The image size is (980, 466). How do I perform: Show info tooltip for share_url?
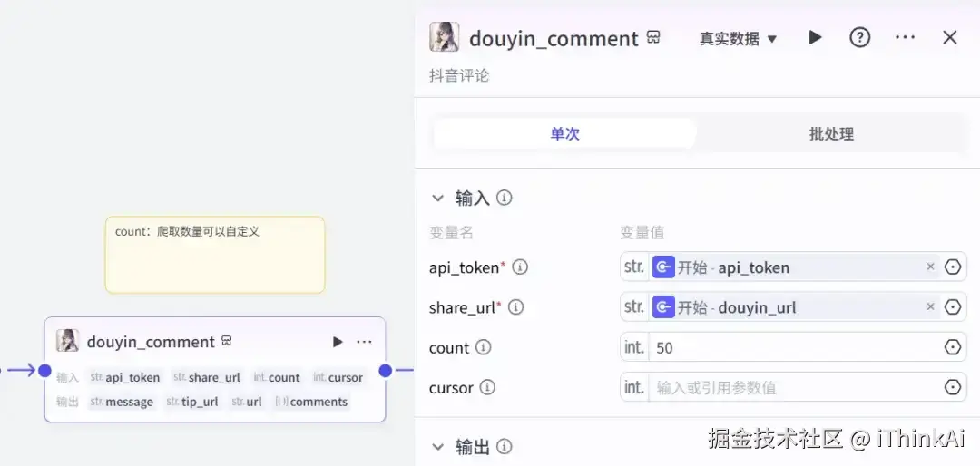[x=516, y=307]
